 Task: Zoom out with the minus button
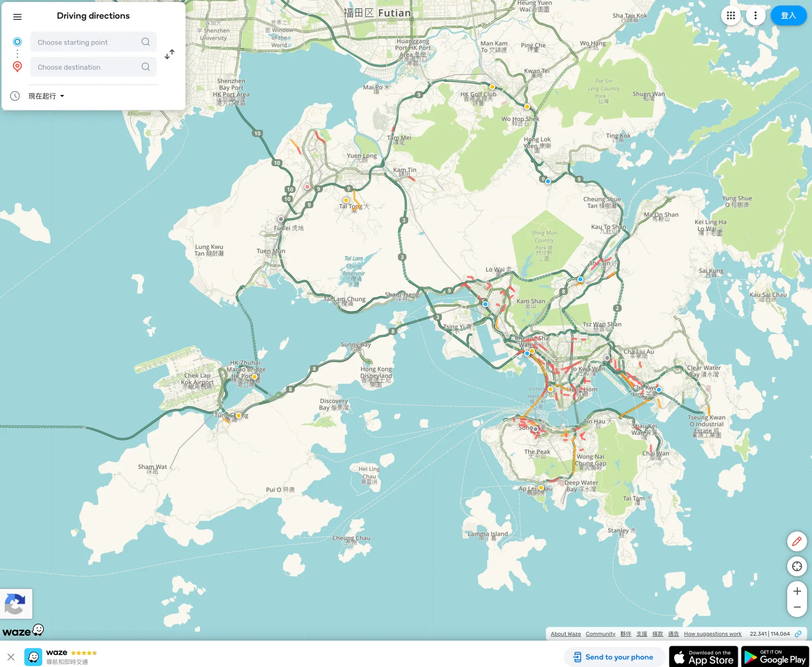797,608
